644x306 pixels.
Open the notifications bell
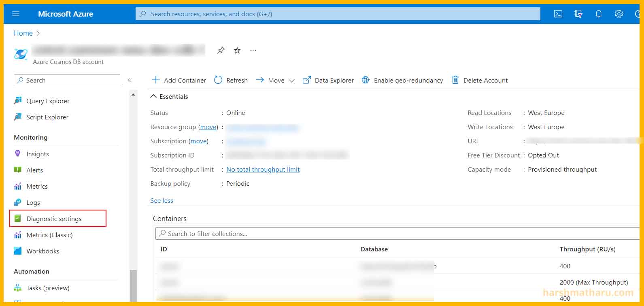point(599,14)
